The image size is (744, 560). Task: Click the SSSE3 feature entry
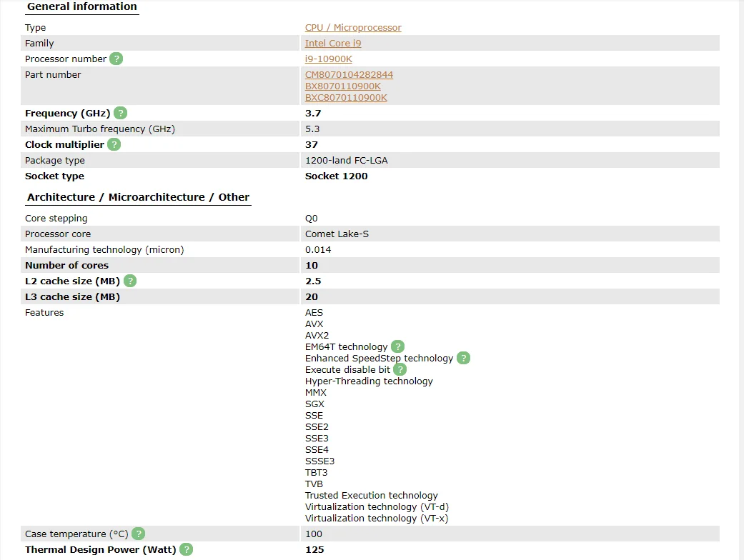[319, 461]
